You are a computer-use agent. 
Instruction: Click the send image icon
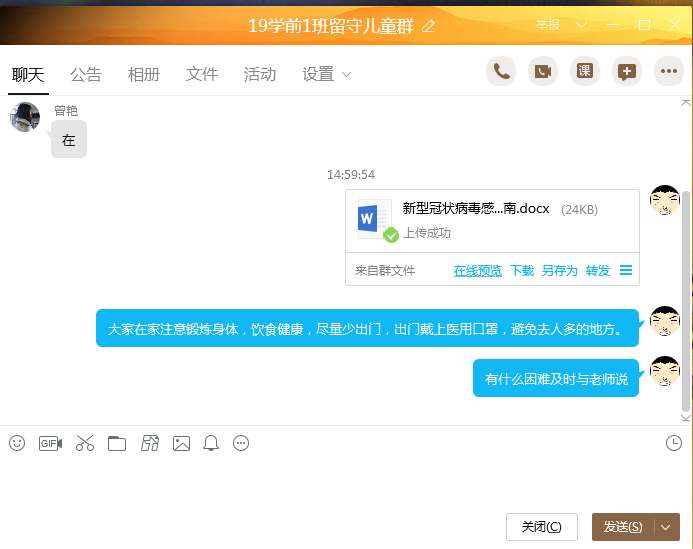[x=182, y=443]
